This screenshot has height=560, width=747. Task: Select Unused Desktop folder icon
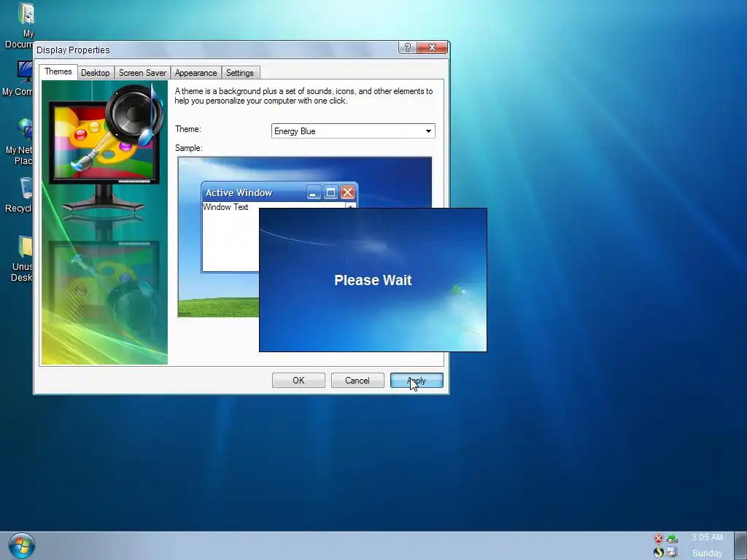click(22, 259)
